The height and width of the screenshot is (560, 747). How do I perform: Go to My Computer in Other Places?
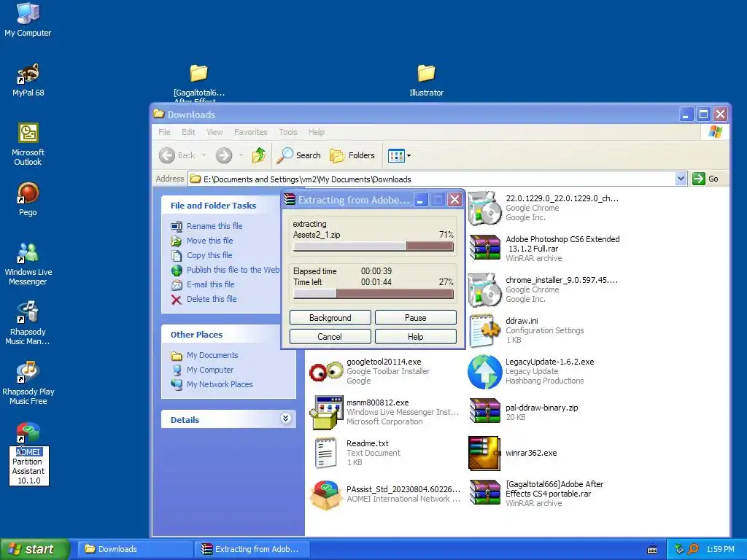pos(202,370)
